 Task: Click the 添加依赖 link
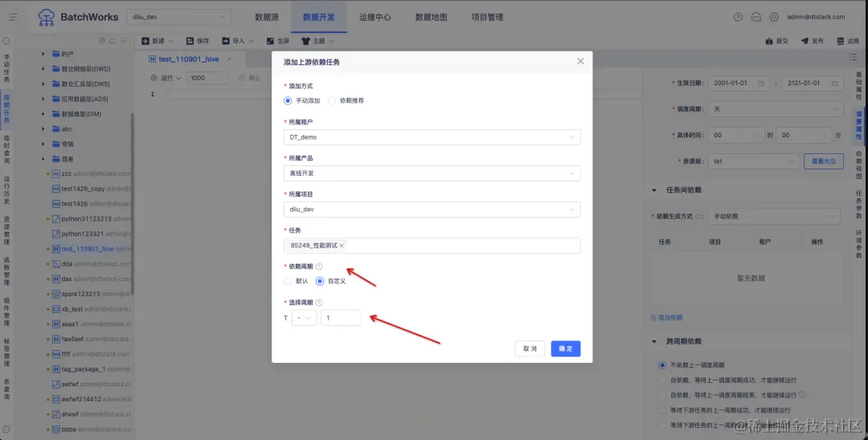pyautogui.click(x=666, y=318)
